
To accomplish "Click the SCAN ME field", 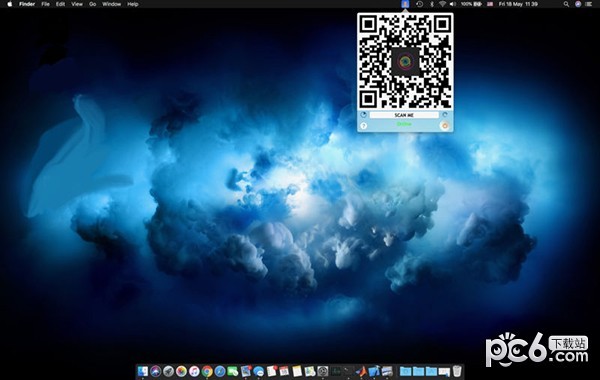I will point(404,115).
